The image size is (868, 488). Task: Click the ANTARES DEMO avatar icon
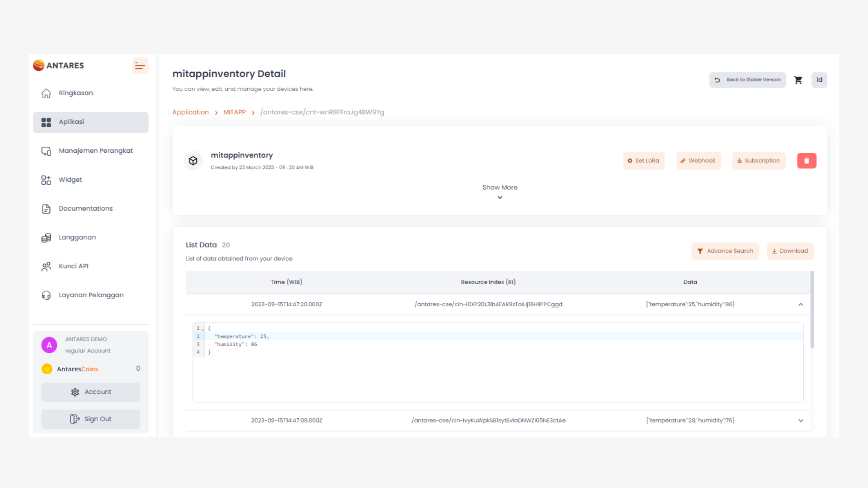49,345
